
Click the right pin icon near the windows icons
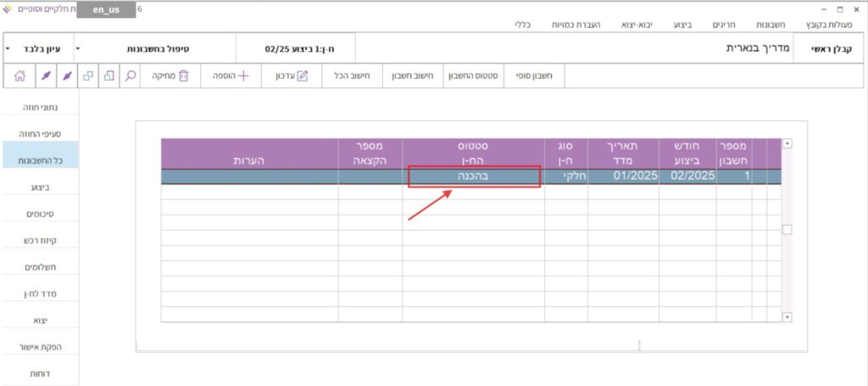(x=67, y=76)
